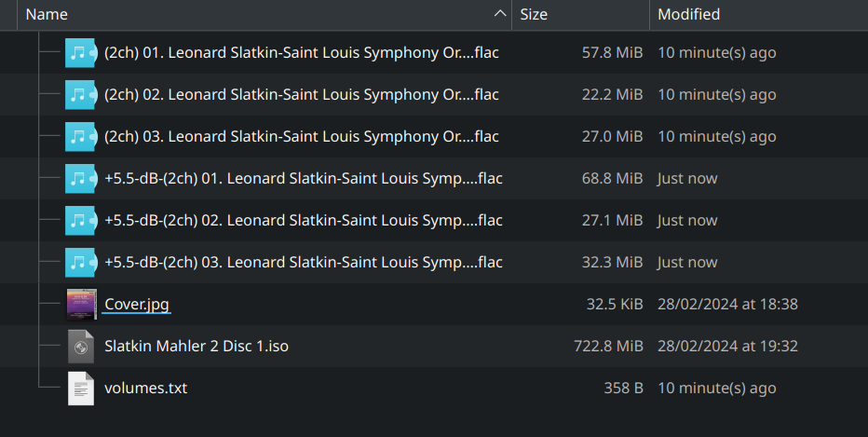Click the 358 B size cell of volumes.txt

coord(623,389)
